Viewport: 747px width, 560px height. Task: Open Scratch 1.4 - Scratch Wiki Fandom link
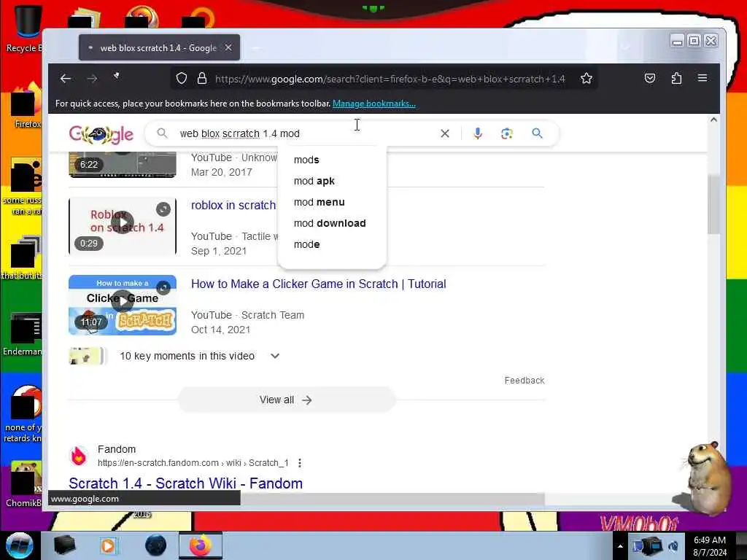tap(186, 483)
